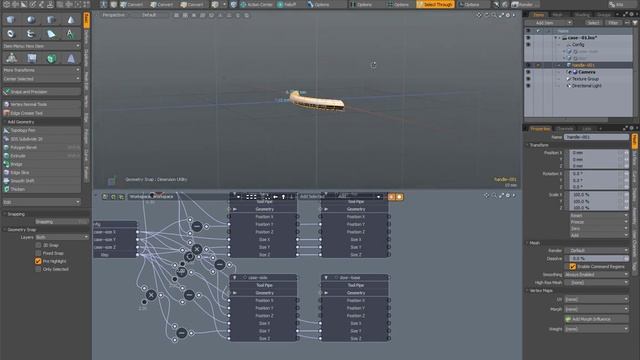Screen dimensions: 640x360
Task: Click the Topology Pen tool
Action: pyautogui.click(x=41, y=130)
